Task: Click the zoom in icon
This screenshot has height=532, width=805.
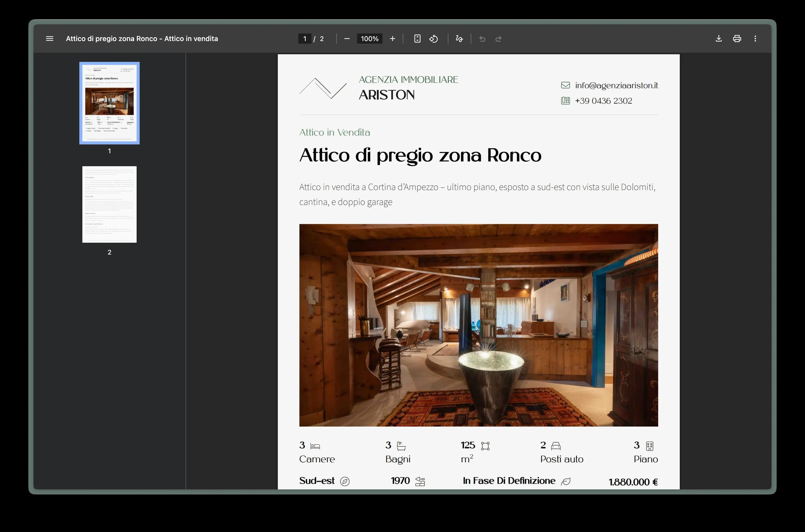Action: (393, 39)
